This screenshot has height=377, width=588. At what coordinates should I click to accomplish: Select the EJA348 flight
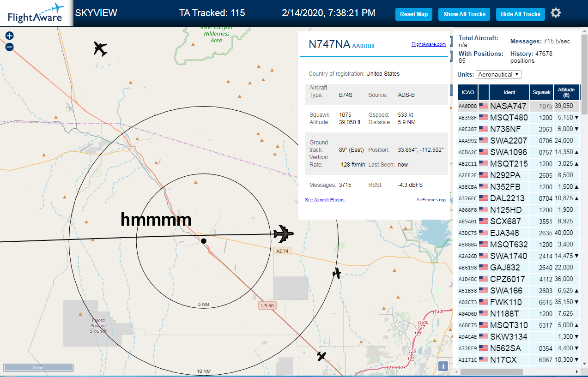click(x=518, y=233)
